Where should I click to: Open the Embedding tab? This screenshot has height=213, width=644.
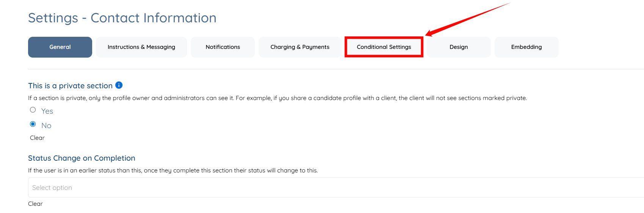pos(526,47)
